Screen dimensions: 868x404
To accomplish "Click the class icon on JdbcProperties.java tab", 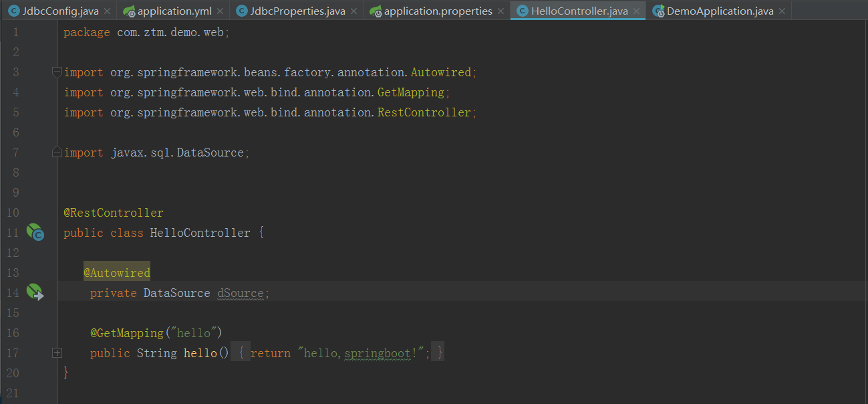I will tap(241, 11).
